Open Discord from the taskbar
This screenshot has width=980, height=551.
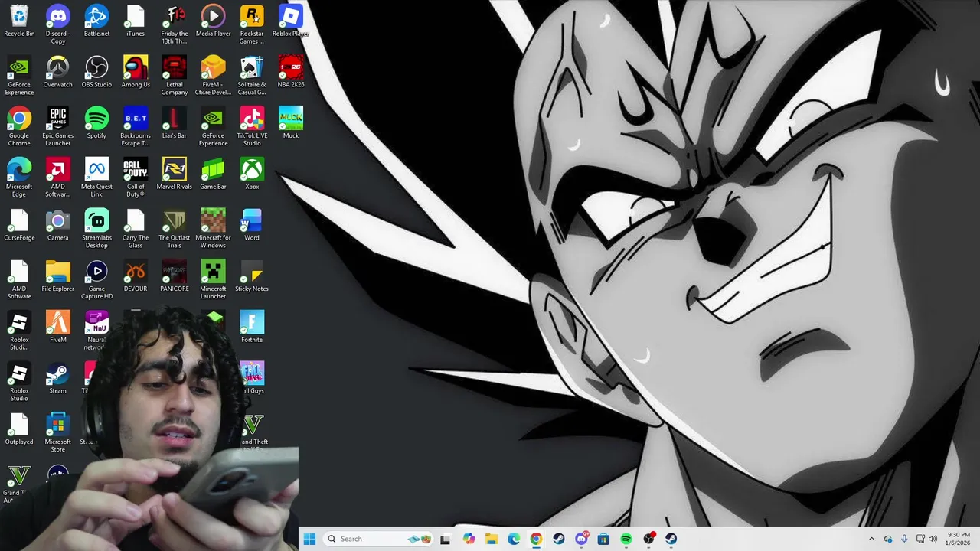581,539
